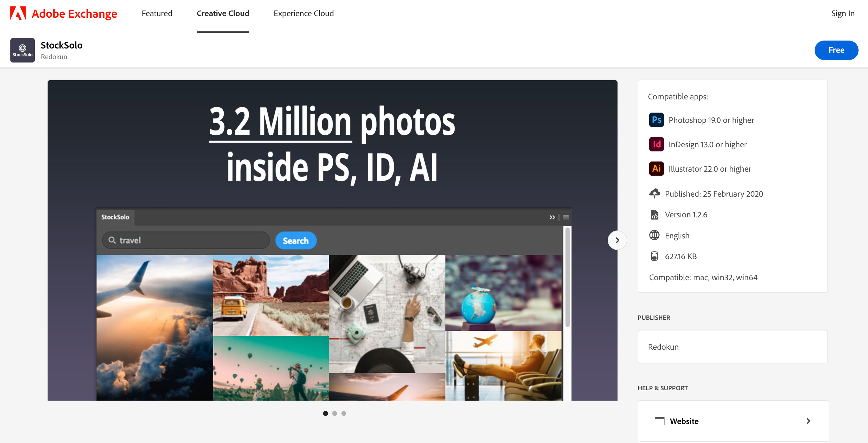Select the third carousel pagination dot
The height and width of the screenshot is (443, 868).
(x=344, y=413)
